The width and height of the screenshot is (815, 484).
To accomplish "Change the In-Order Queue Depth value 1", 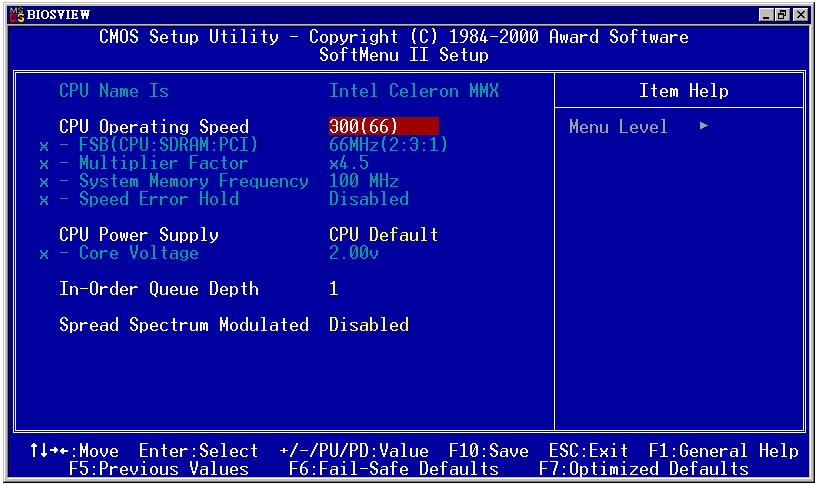I will 334,289.
